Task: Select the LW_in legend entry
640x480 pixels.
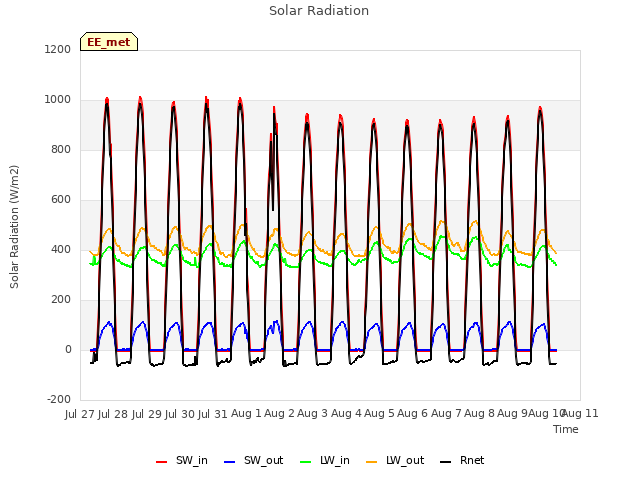Action: point(324,460)
